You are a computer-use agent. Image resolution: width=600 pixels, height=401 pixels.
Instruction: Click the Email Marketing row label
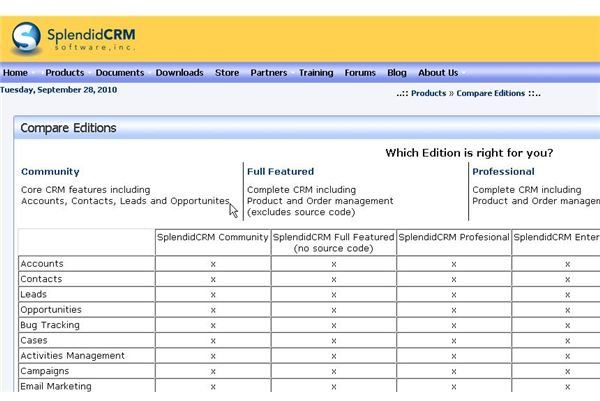(x=55, y=386)
